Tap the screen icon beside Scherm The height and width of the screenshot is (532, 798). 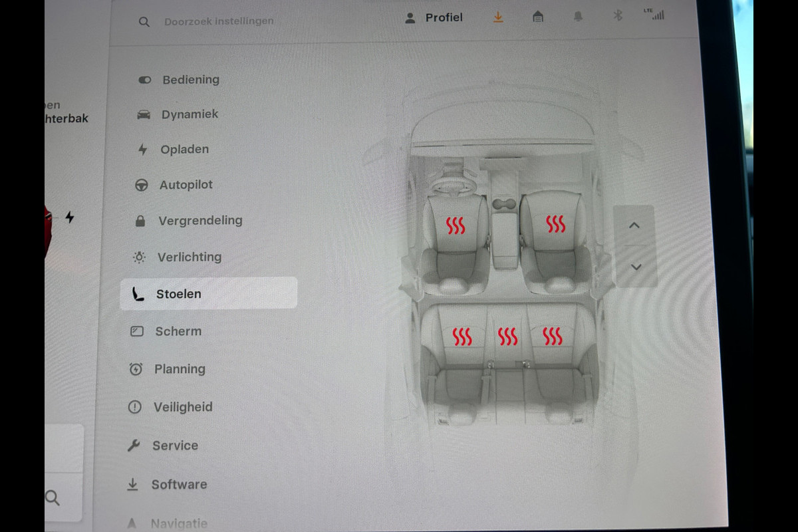pyautogui.click(x=137, y=331)
